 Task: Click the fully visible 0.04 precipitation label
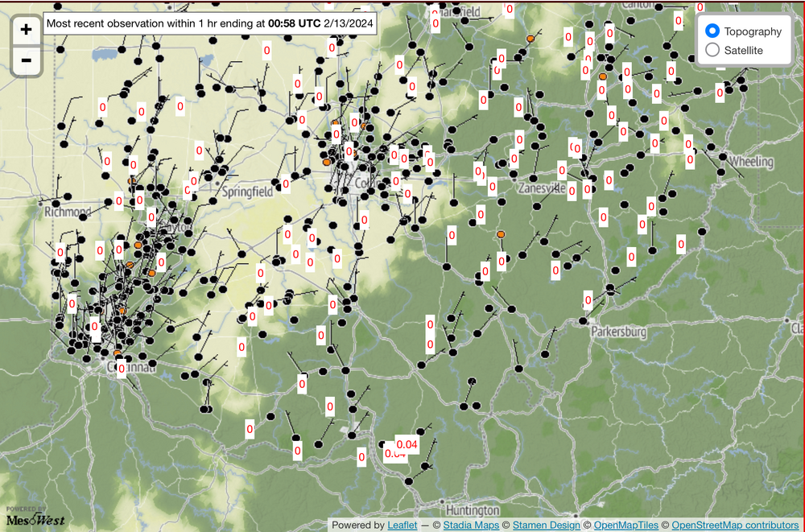tap(407, 444)
